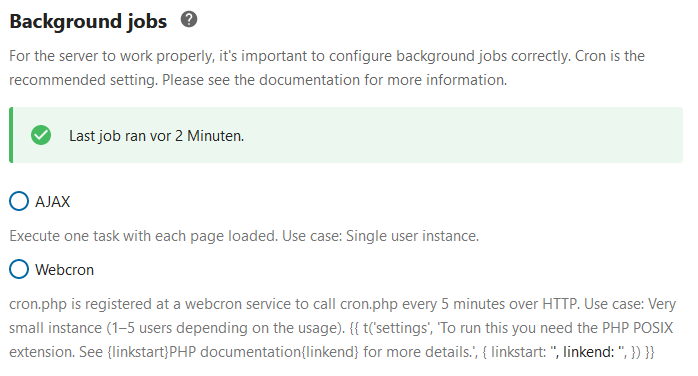Select the AJAX radio button
Viewport: 698px width, 376px height.
pos(19,201)
